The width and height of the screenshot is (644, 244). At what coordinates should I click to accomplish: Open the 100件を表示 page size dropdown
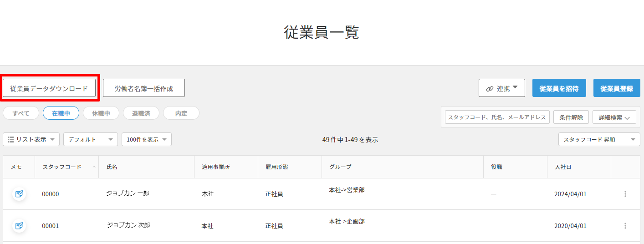[147, 140]
